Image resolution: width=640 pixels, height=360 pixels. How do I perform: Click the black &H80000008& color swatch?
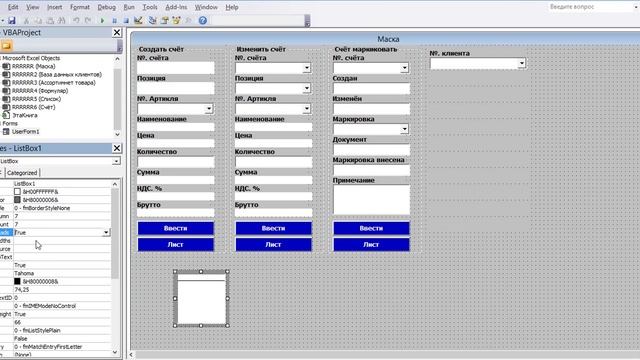(x=17, y=281)
